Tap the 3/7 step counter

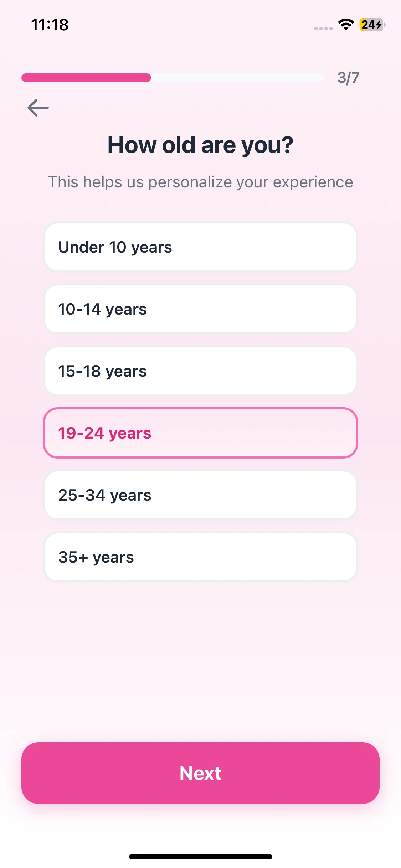point(348,78)
